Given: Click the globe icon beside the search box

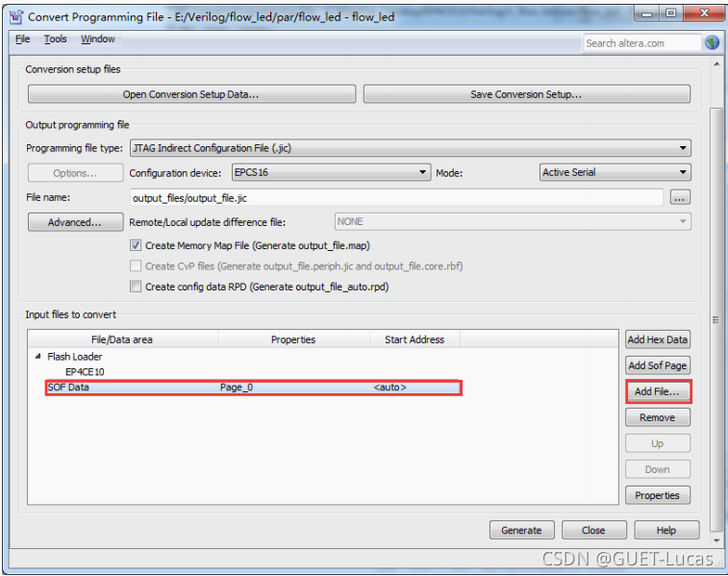Looking at the screenshot, I should click(x=712, y=43).
